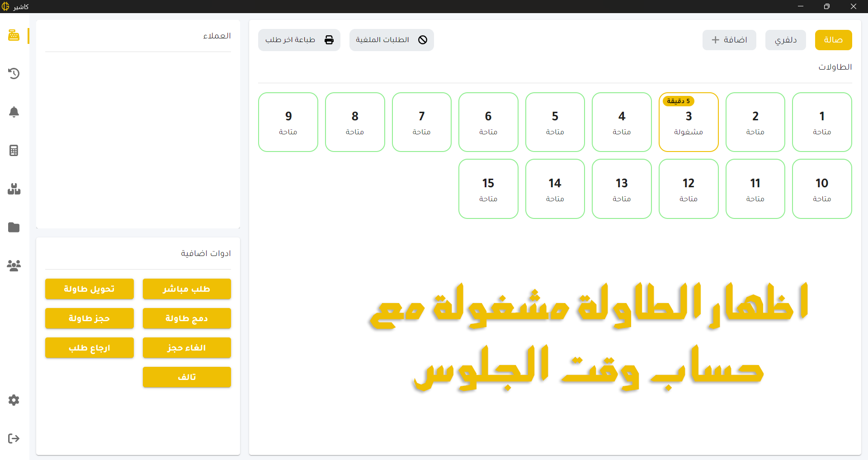Click طلب مباشر direct order button

tap(187, 289)
